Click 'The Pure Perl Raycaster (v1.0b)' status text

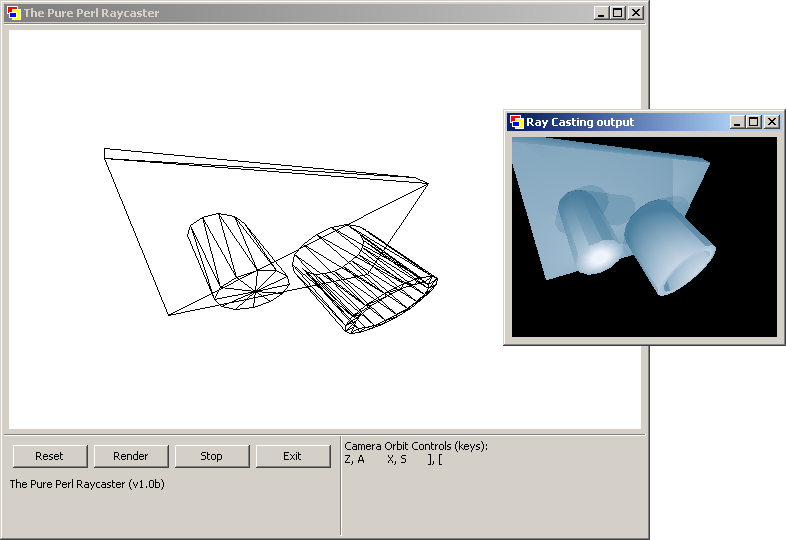(x=87, y=484)
